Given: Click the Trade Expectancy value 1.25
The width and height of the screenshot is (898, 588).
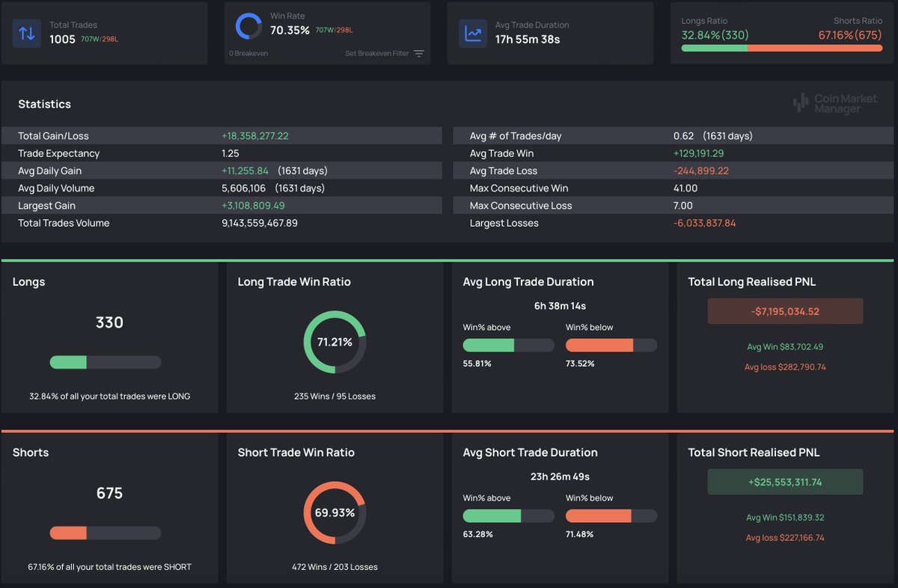Looking at the screenshot, I should point(230,153).
